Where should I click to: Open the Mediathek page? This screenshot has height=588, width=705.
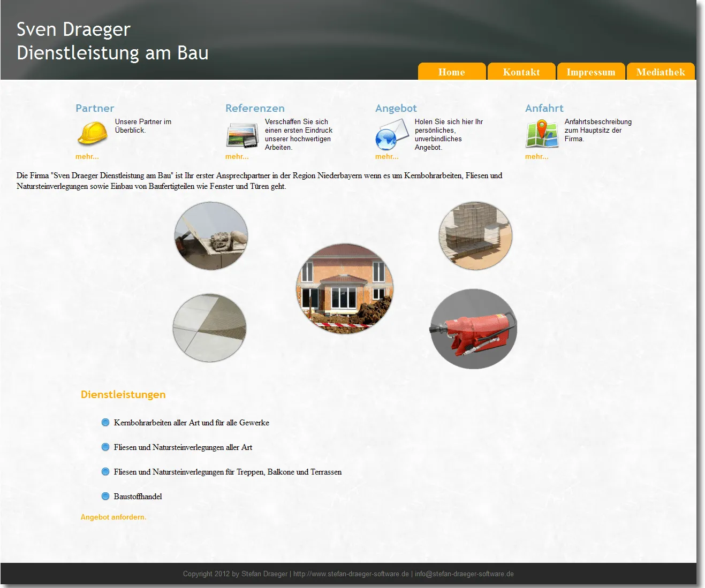661,71
